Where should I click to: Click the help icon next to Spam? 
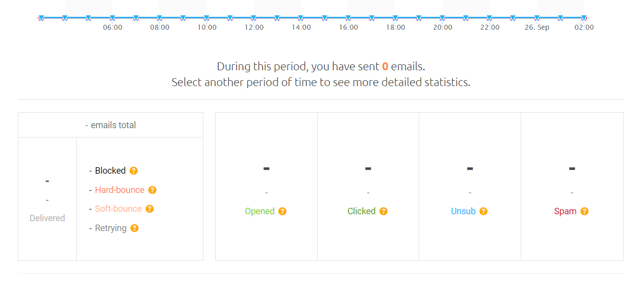(x=584, y=211)
